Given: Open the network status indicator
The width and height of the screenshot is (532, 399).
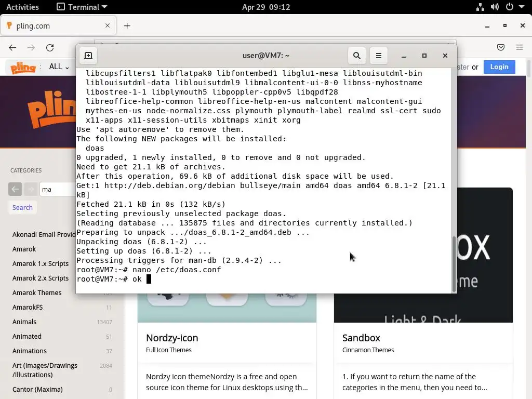Looking at the screenshot, I should 480,7.
